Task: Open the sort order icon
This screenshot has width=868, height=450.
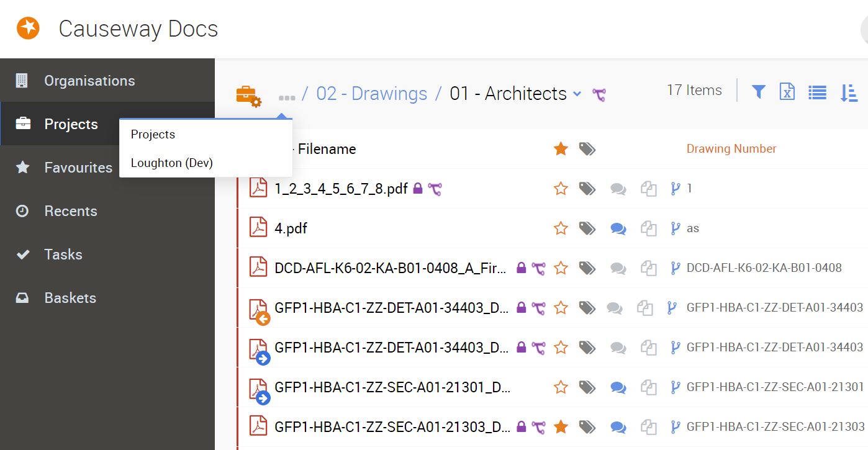Action: [x=848, y=92]
